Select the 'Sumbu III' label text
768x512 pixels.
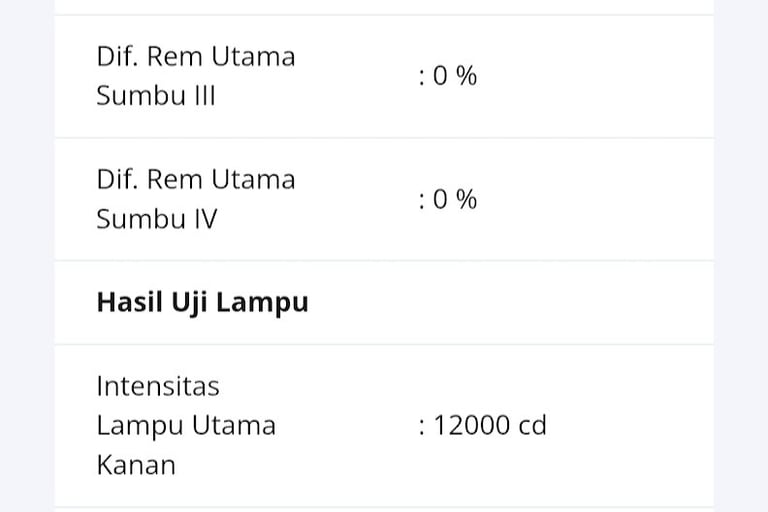coord(155,96)
